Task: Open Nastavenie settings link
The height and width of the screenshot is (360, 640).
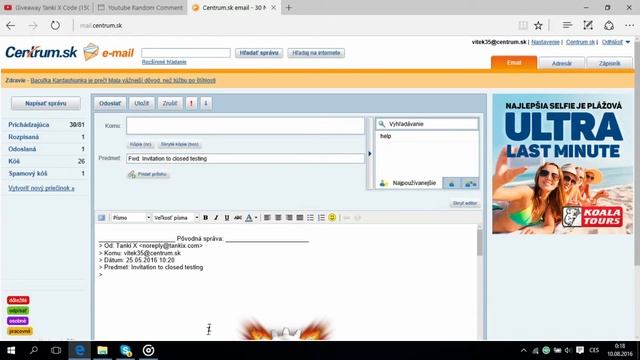Action: pos(545,42)
